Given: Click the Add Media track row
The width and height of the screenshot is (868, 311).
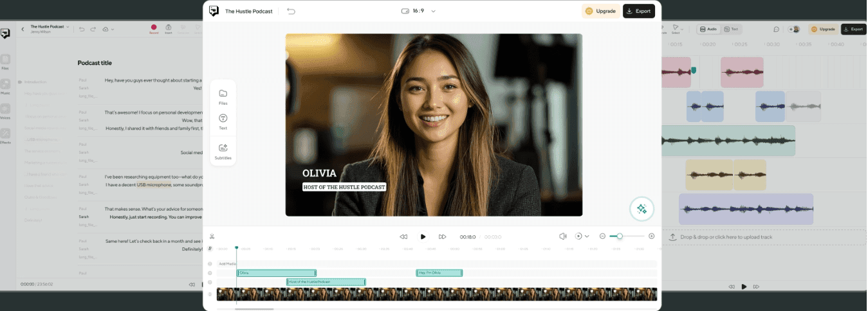Looking at the screenshot, I should pos(437,263).
